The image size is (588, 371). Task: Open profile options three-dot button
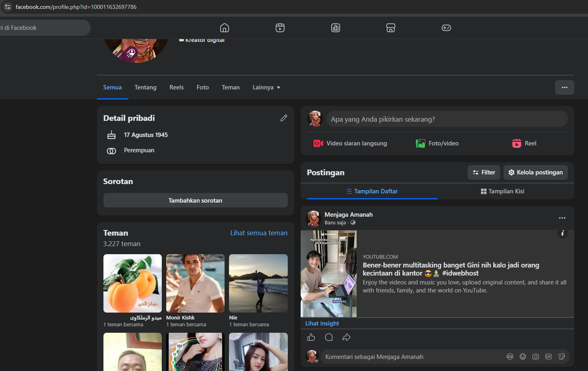click(x=565, y=87)
